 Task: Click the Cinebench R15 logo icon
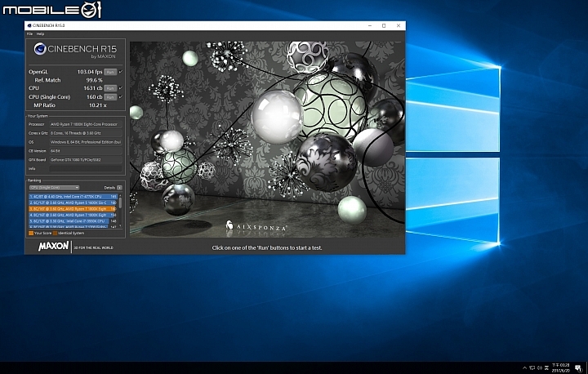click(40, 49)
